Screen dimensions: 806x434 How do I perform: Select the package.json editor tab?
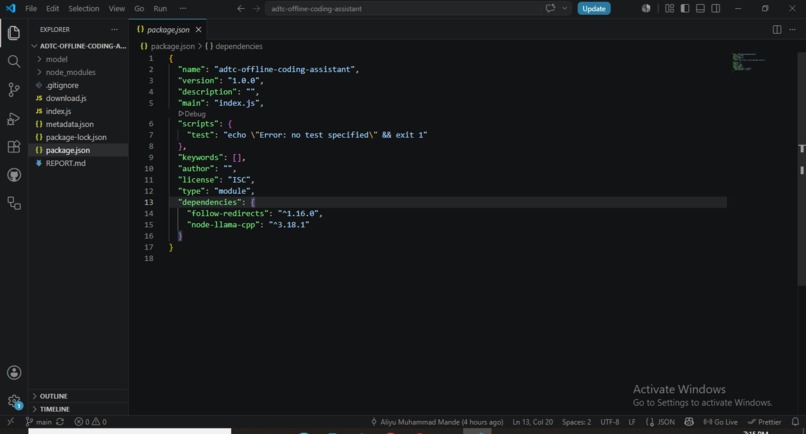pos(168,30)
